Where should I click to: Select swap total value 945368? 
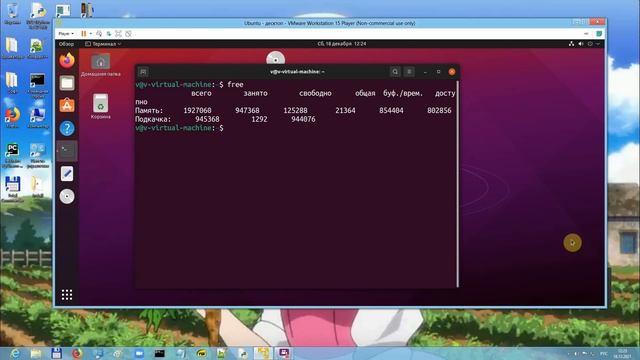point(207,119)
